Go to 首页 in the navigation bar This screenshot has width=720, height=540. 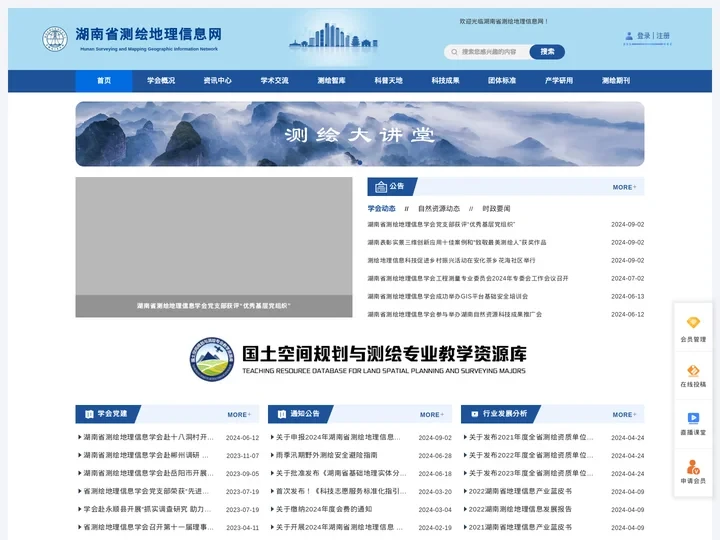pos(104,81)
